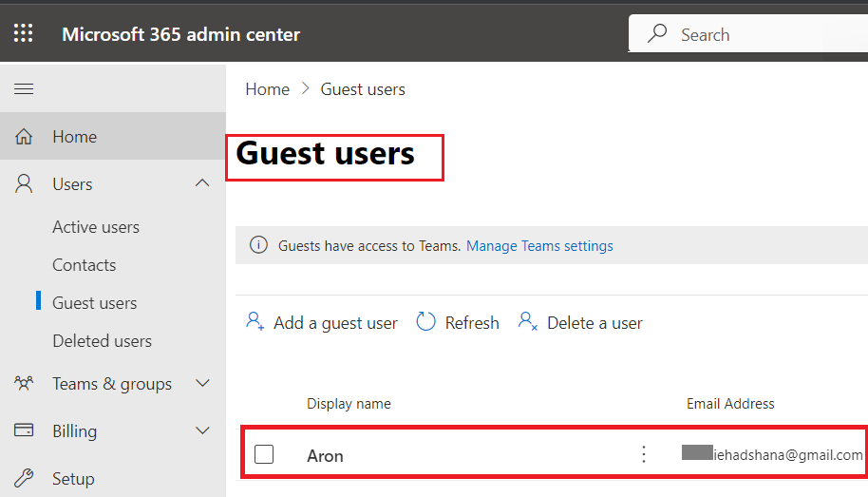Click Guest users breadcrumb
This screenshot has height=497, width=868.
coord(363,89)
